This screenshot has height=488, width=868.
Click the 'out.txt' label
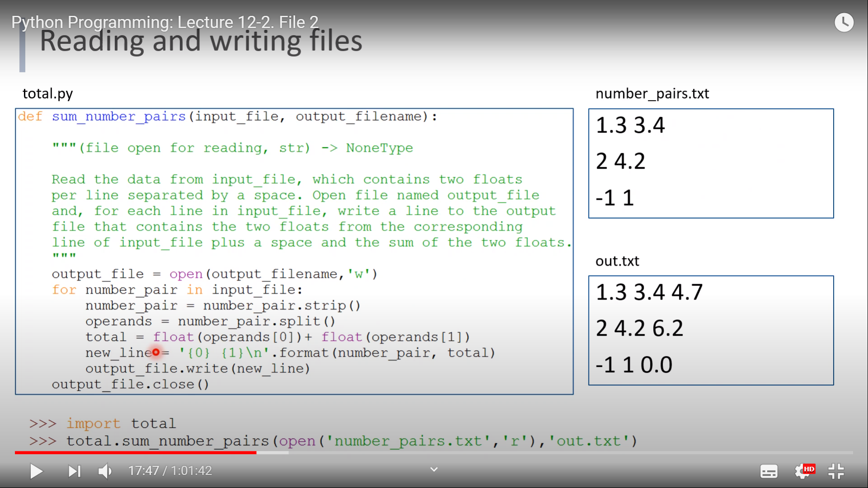click(x=617, y=261)
